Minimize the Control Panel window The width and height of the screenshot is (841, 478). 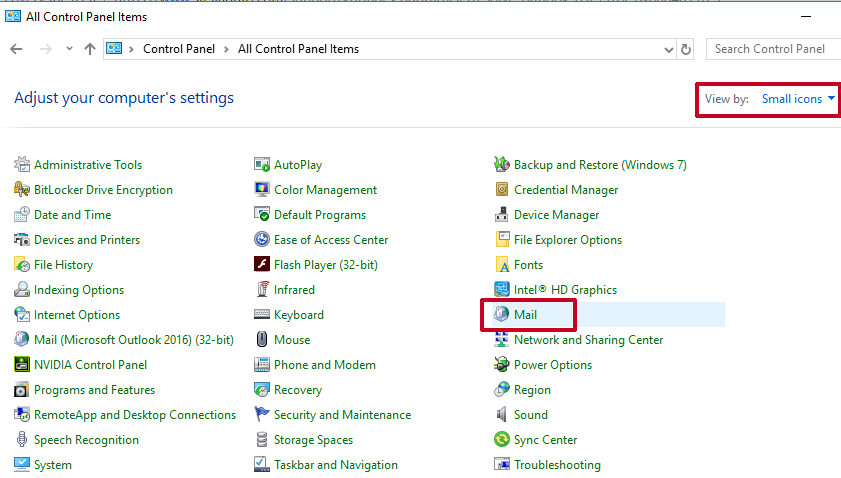806,17
